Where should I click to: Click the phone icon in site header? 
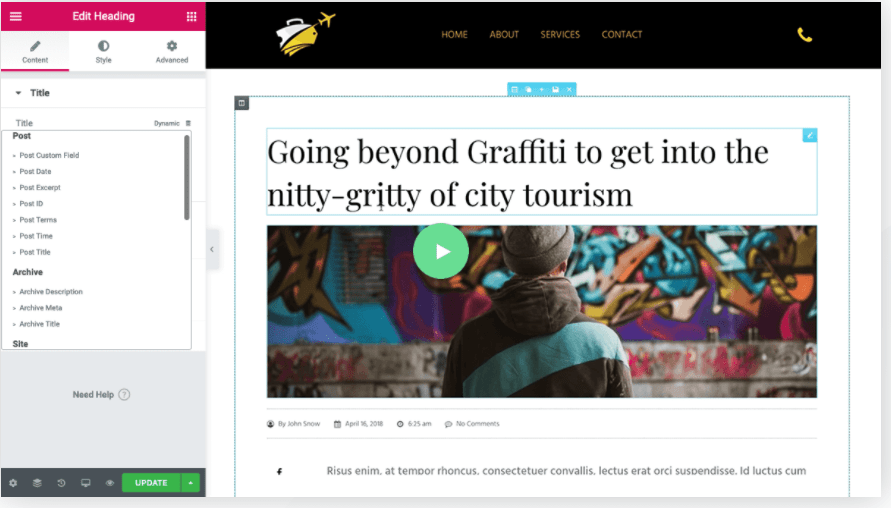[x=804, y=35]
